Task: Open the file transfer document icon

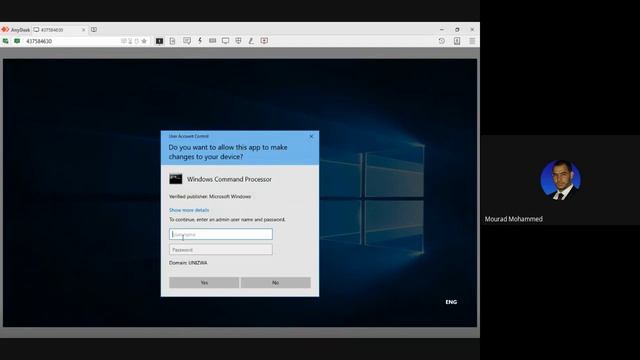Action: coord(172,41)
